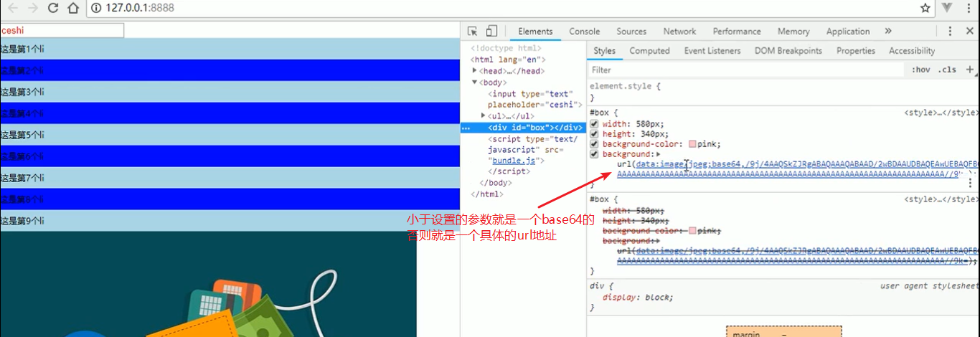The height and width of the screenshot is (337, 980).
Task: Click the site info icon in address bar
Action: 97,8
